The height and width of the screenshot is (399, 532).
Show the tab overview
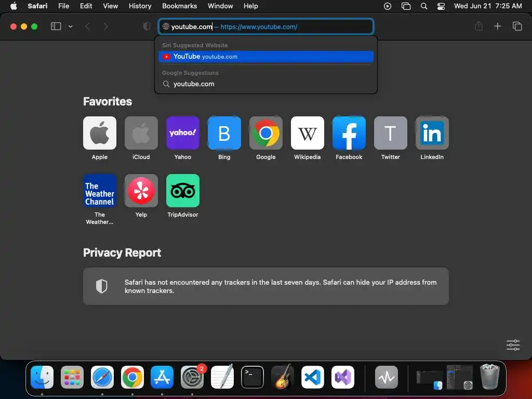click(517, 26)
